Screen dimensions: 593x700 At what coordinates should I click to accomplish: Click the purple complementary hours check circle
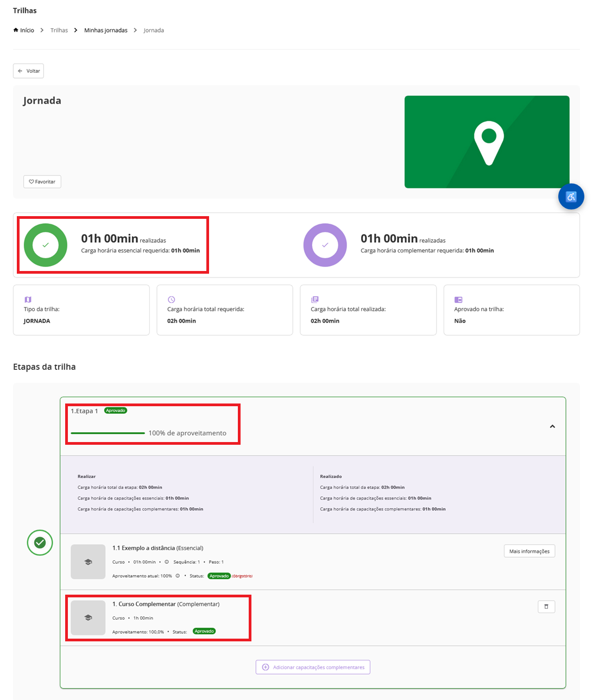tap(325, 245)
